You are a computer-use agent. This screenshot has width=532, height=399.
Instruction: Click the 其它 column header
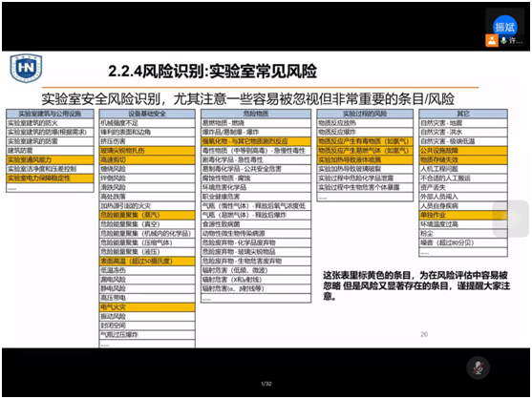point(463,114)
